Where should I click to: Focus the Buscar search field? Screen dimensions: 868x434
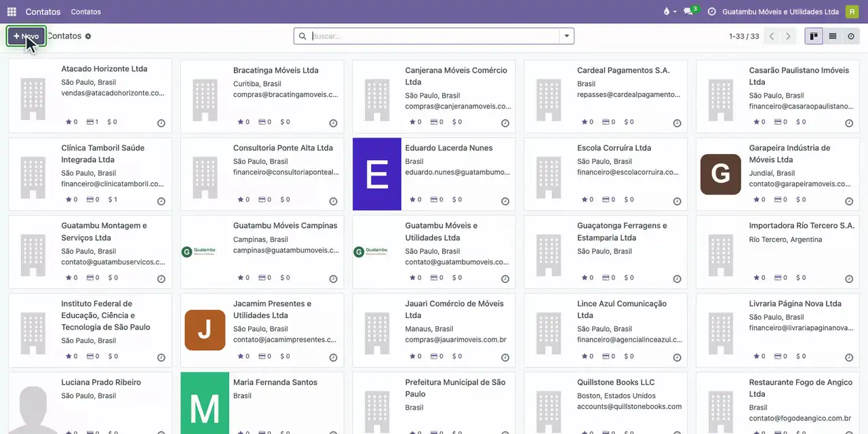pyautogui.click(x=434, y=36)
